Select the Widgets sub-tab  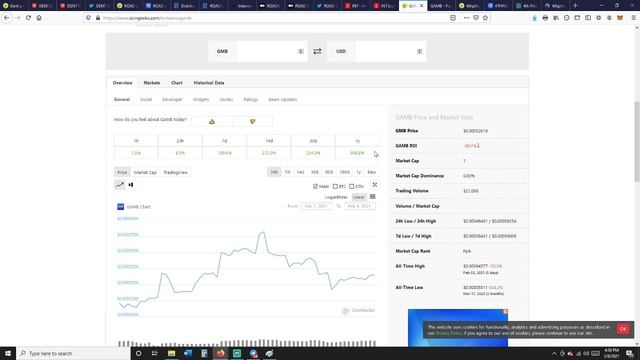(x=201, y=100)
